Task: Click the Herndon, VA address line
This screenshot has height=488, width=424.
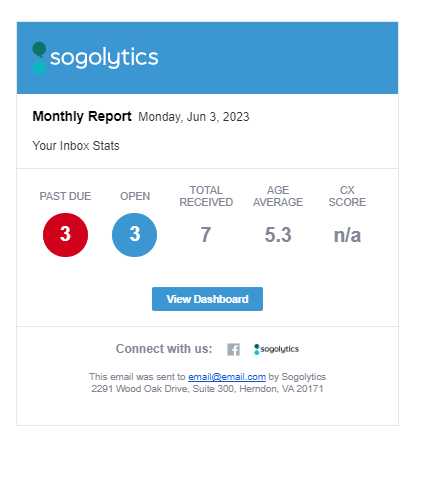Action: (207, 389)
